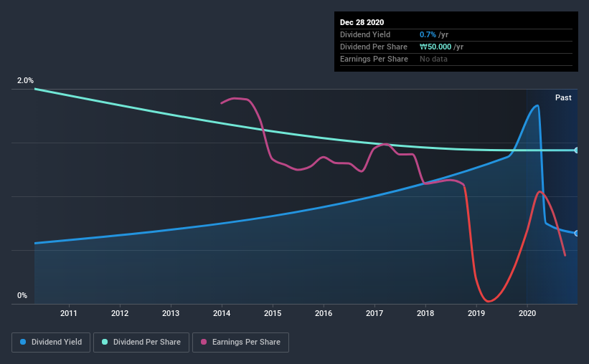Click the "No data" earnings per share text
Screen dimensions: 589x364
point(433,59)
